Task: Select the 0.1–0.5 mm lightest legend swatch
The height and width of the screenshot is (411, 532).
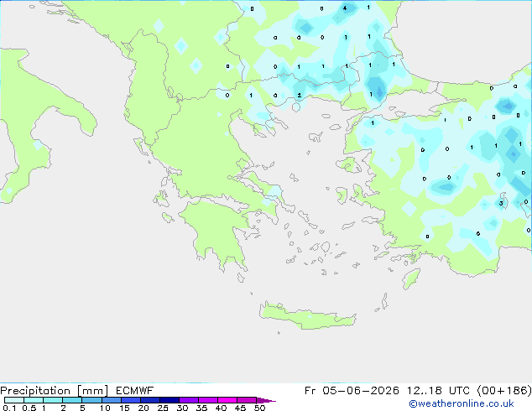Action: (14, 400)
